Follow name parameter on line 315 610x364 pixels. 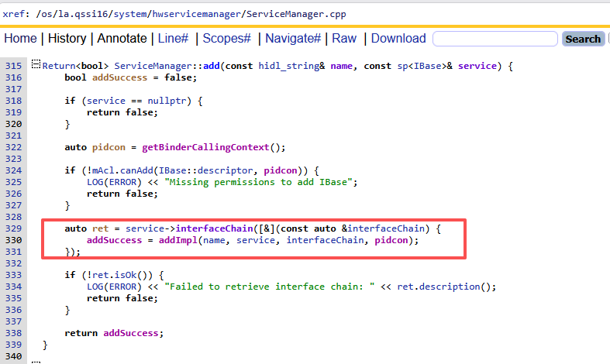coord(341,66)
